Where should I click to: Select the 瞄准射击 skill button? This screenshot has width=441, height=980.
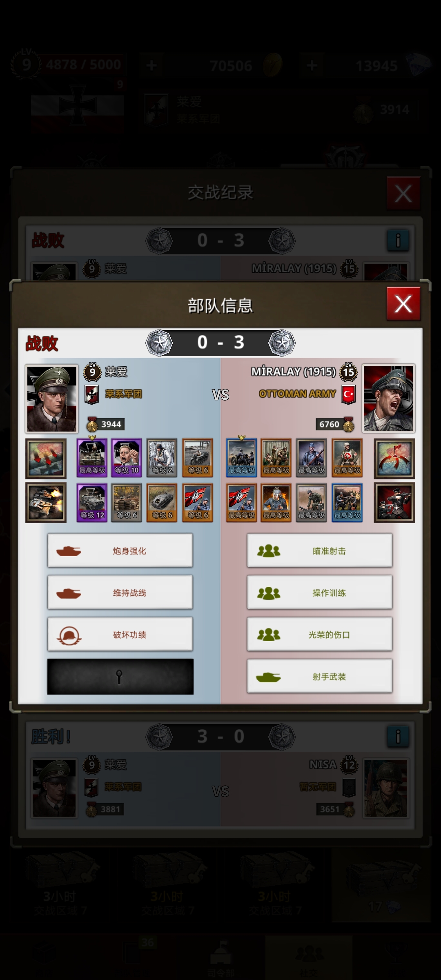[x=320, y=550]
